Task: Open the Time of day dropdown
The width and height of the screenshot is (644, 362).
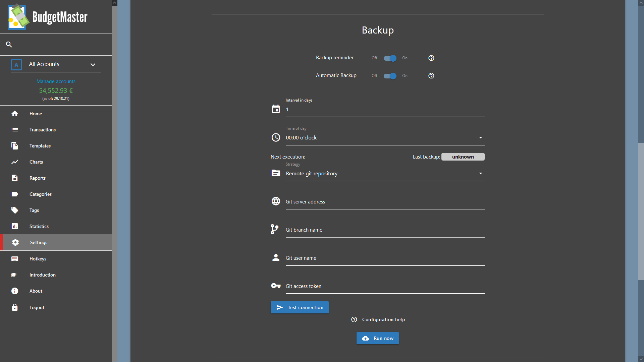Action: [x=385, y=138]
